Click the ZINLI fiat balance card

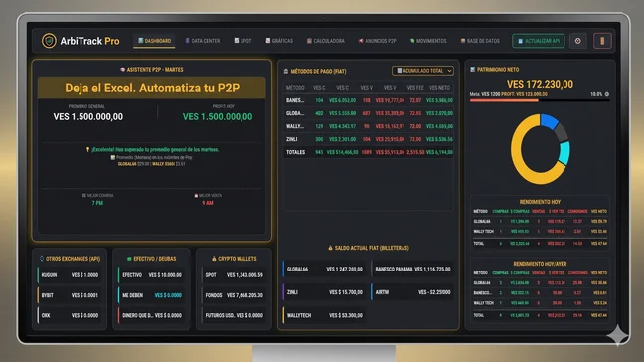coord(324,292)
